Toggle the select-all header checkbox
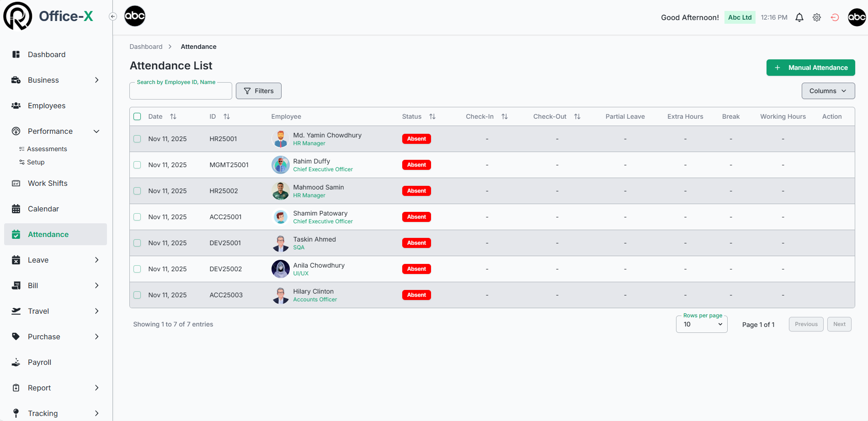The width and height of the screenshot is (868, 421). pyautogui.click(x=137, y=116)
